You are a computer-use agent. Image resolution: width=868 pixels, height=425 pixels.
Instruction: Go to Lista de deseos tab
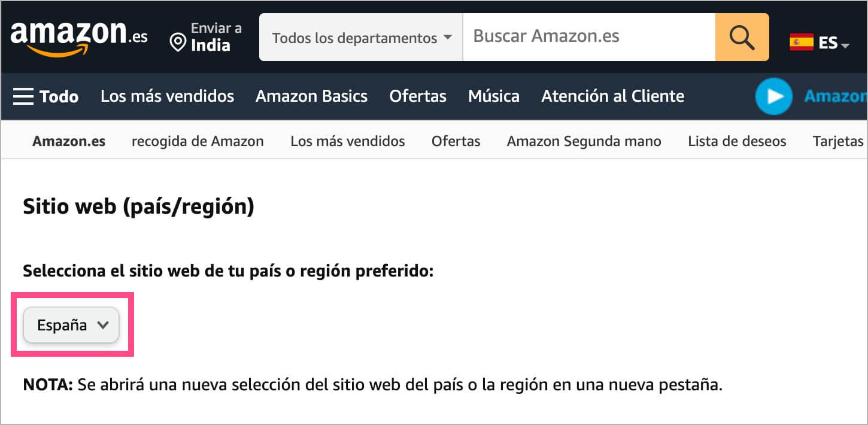click(737, 141)
